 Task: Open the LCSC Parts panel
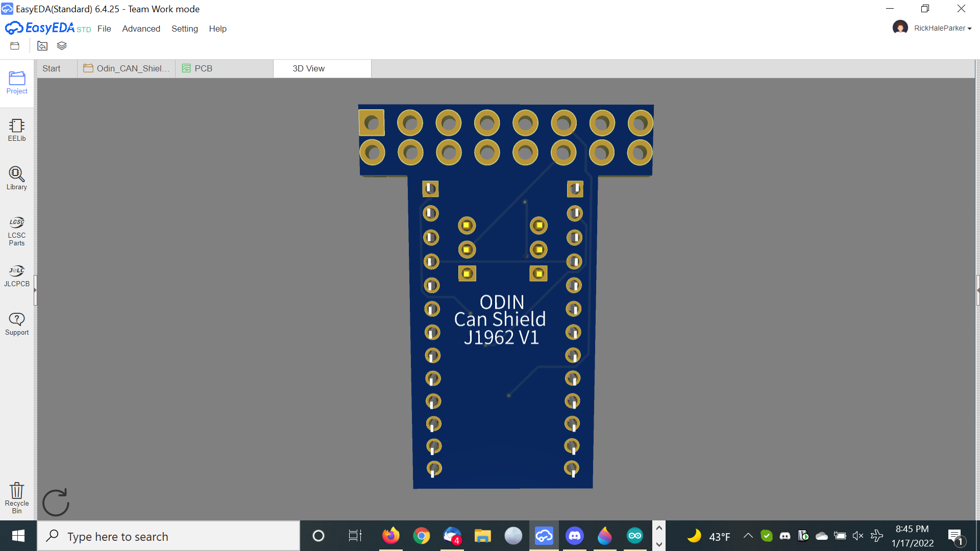click(x=17, y=231)
